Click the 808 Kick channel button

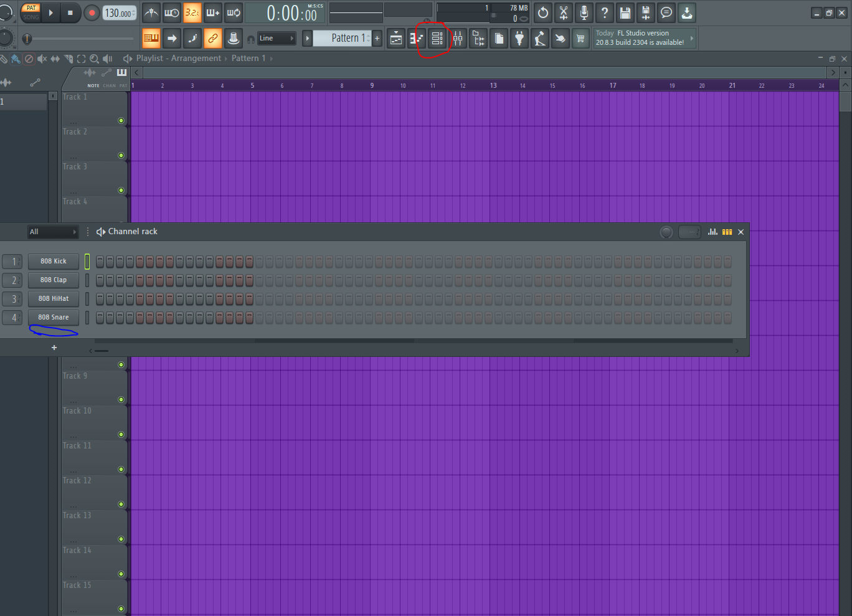pos(54,262)
